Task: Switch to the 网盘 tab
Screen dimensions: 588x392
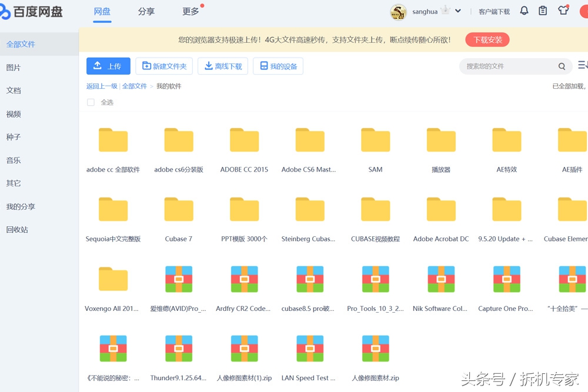Action: 102,12
